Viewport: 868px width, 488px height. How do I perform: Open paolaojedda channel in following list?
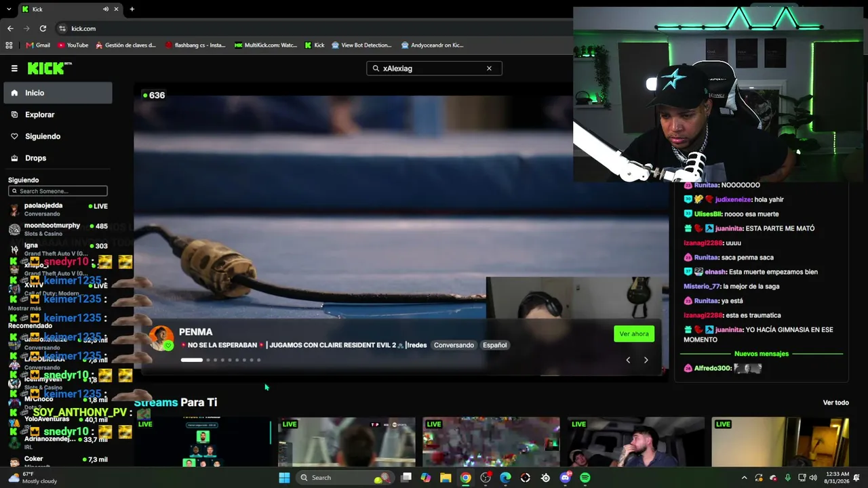[x=58, y=209]
